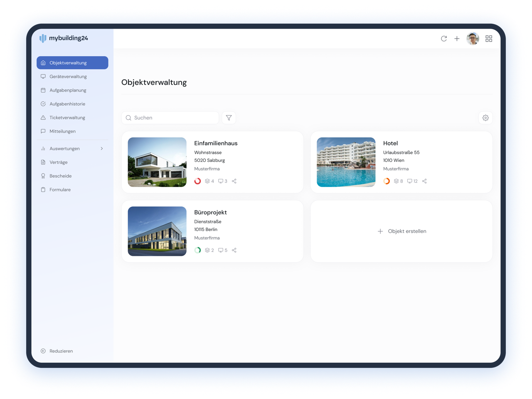The height and width of the screenshot is (399, 532).
Task: Click Wohnstrasse text
Action: tap(208, 153)
